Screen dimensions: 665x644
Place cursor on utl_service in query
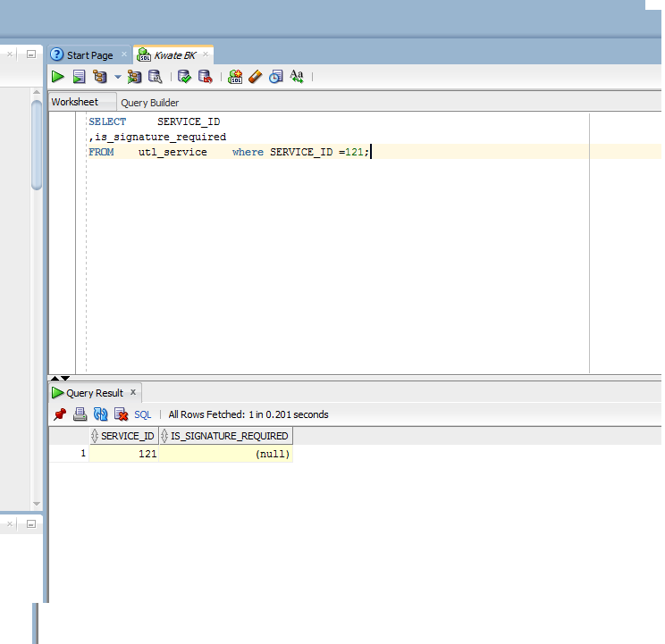pyautogui.click(x=173, y=152)
